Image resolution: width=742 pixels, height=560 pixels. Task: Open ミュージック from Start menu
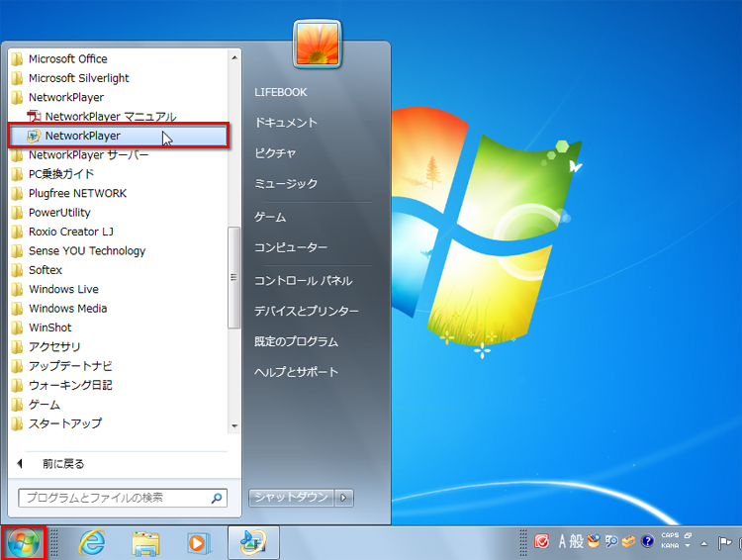tap(286, 184)
